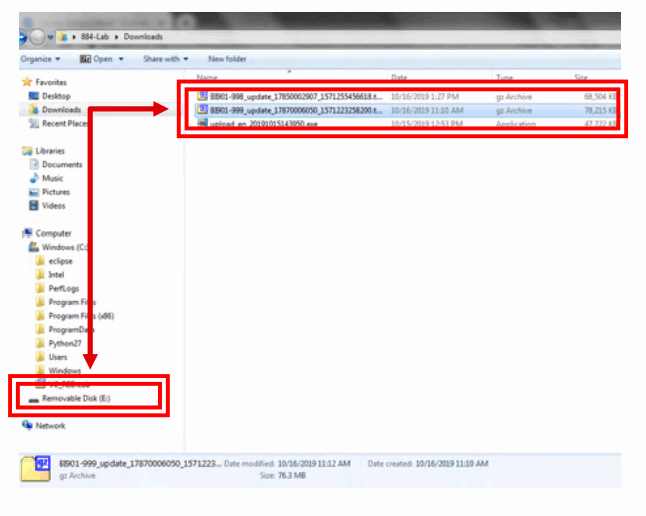Select Network in the navigation pane
Viewport: 646px width, 516px height.
[50, 425]
